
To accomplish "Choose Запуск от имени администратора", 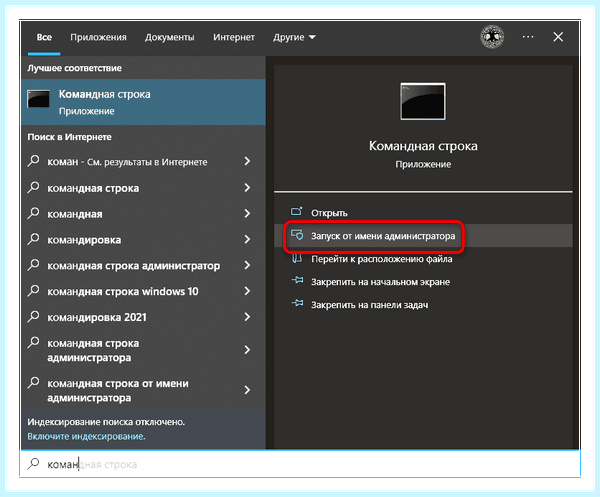I will (423, 236).
